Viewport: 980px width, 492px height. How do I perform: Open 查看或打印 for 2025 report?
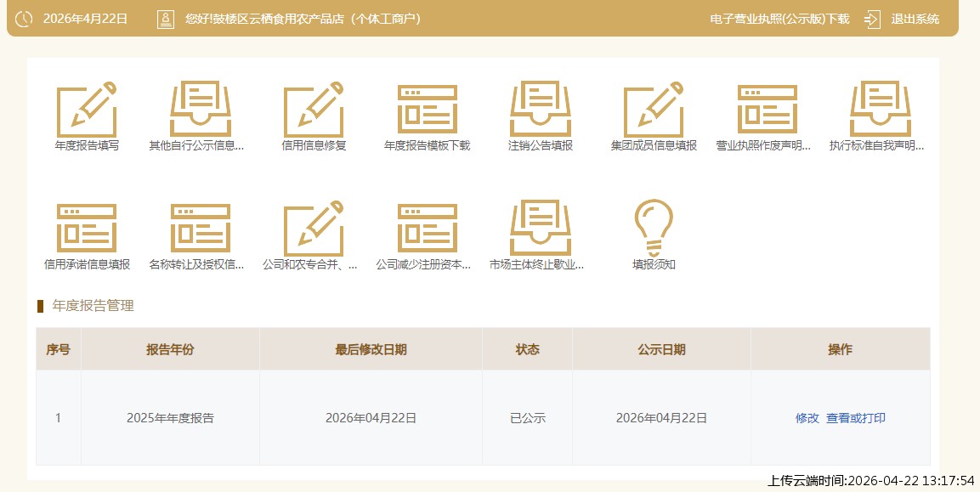tap(856, 418)
